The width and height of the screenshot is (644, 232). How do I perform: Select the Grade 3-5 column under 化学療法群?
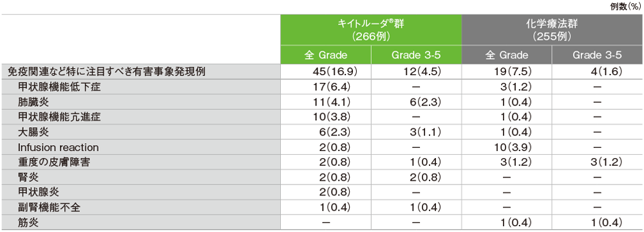pos(598,55)
